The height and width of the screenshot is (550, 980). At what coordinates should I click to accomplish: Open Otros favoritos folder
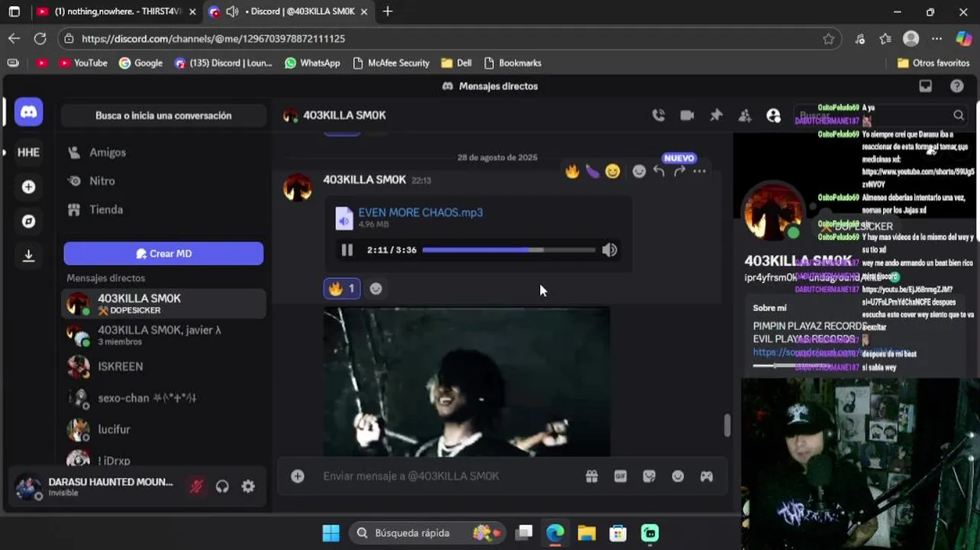pyautogui.click(x=933, y=63)
